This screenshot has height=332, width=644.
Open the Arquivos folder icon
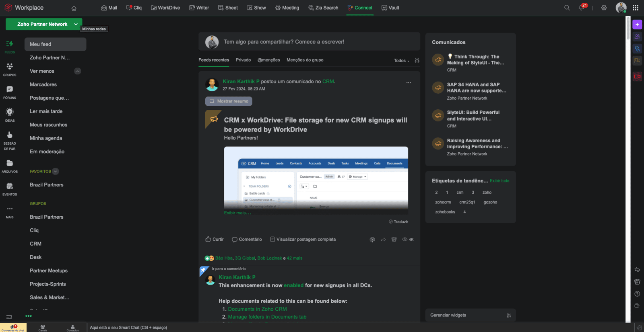click(10, 165)
